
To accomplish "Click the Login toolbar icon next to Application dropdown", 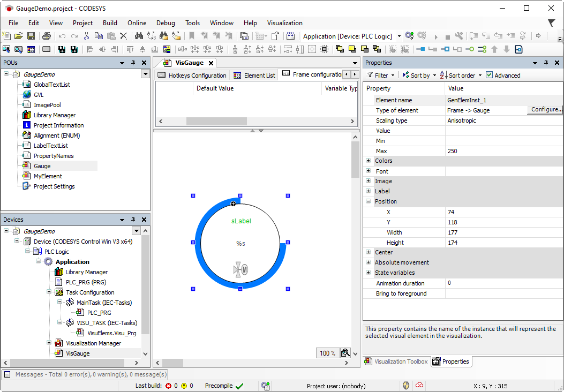I will [x=409, y=36].
